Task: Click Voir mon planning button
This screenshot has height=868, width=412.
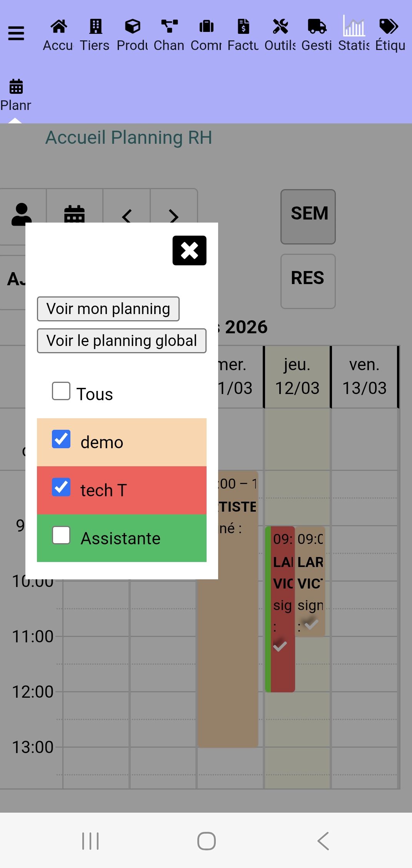Action: point(108,309)
